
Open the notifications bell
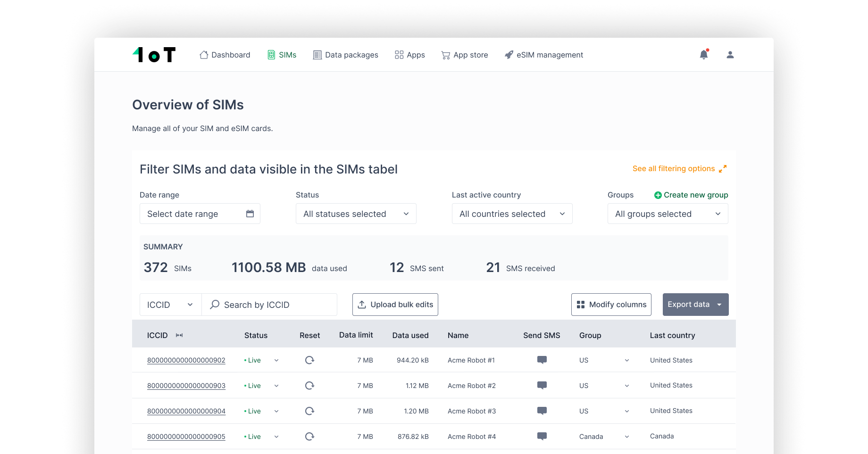[x=704, y=55]
